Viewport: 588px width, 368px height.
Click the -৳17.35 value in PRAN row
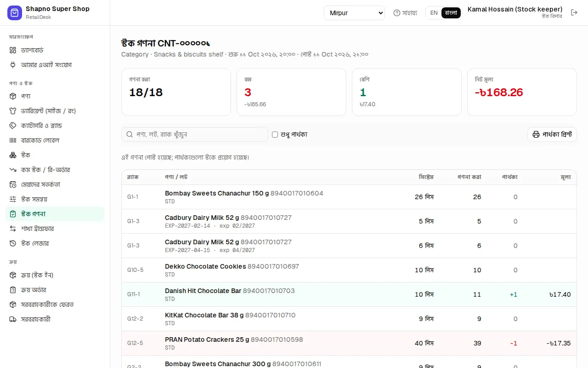[x=559, y=343]
